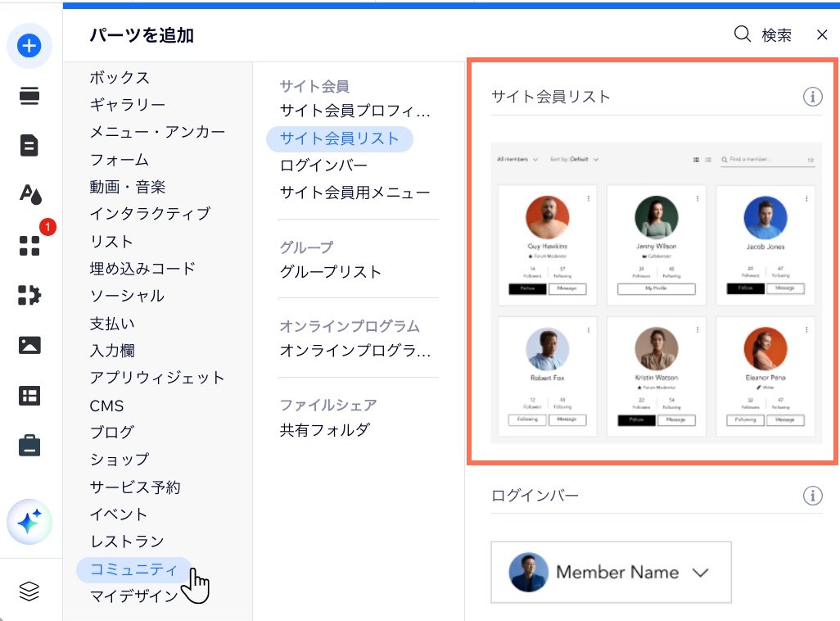
Task: Open the Media image icon in the sidebar
Action: coord(29,345)
